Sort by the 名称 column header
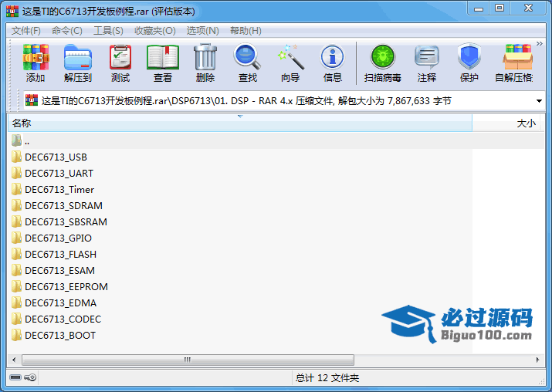The height and width of the screenshot is (392, 552). 240,123
